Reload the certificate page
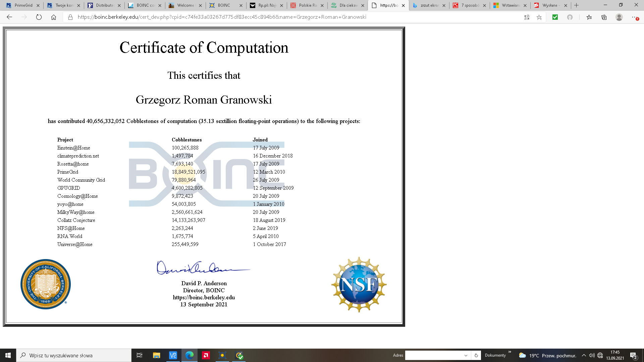This screenshot has width=644, height=362. (39, 17)
